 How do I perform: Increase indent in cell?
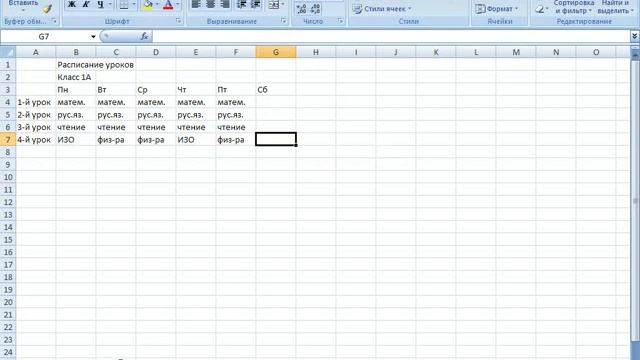tap(256, 4)
